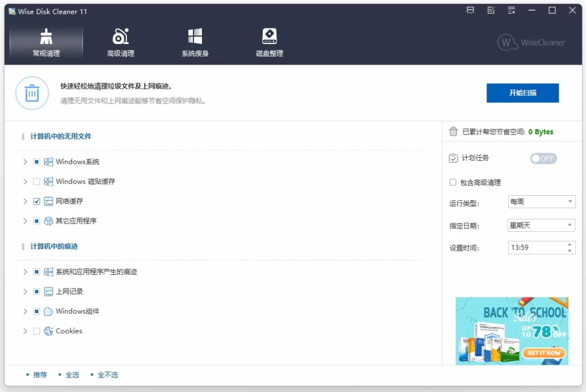Screen dimensions: 586x392
Task: Select the 磁盘整理 tool
Action: coord(268,43)
